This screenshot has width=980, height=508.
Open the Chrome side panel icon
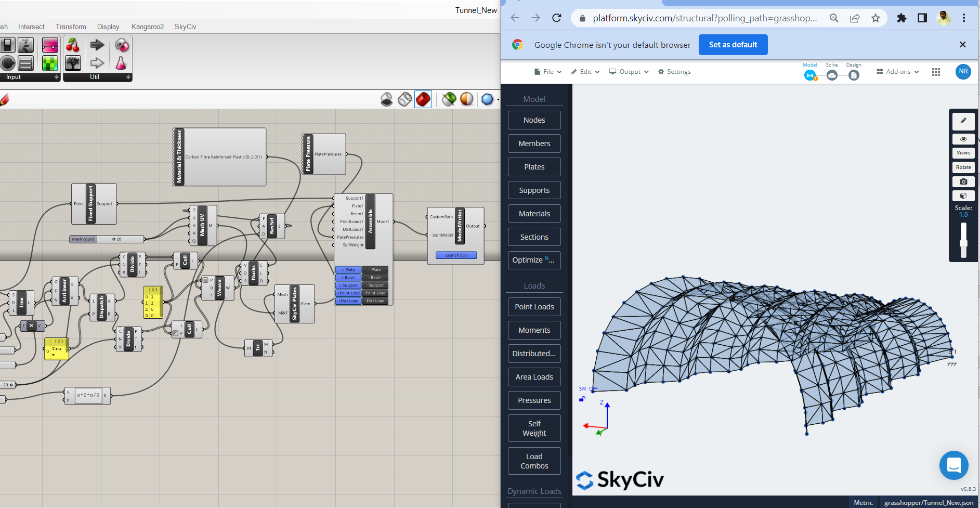coord(922,18)
